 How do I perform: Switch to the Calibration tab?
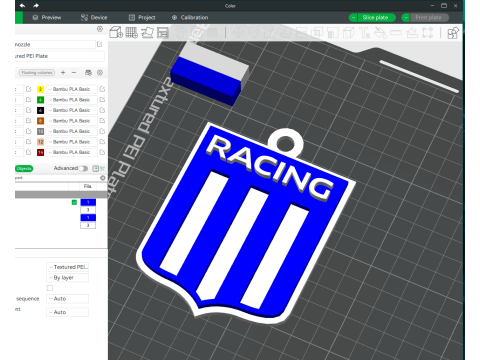pos(190,17)
